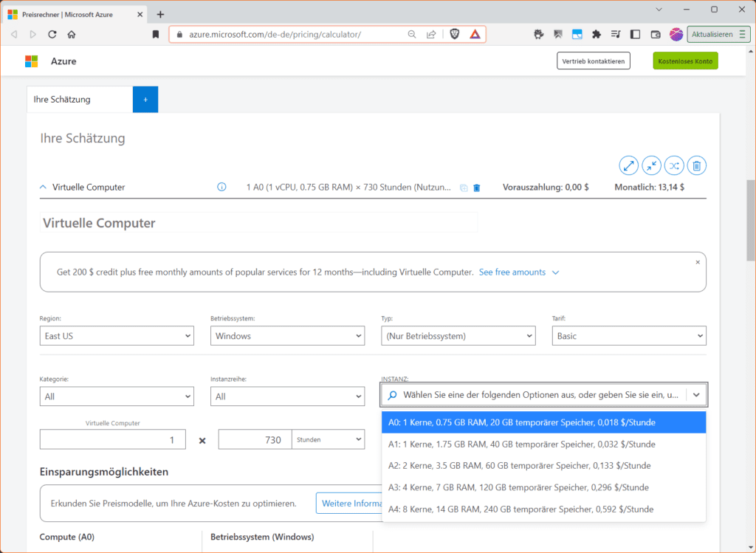Click the Microsoft logo
The height and width of the screenshot is (553, 756).
(31, 61)
